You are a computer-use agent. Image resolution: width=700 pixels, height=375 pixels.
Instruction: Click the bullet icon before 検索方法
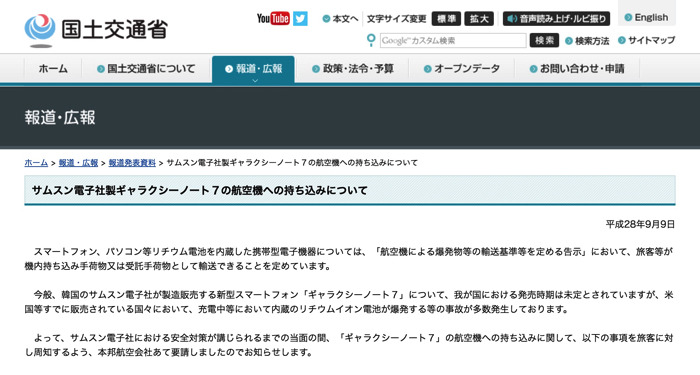(x=569, y=41)
